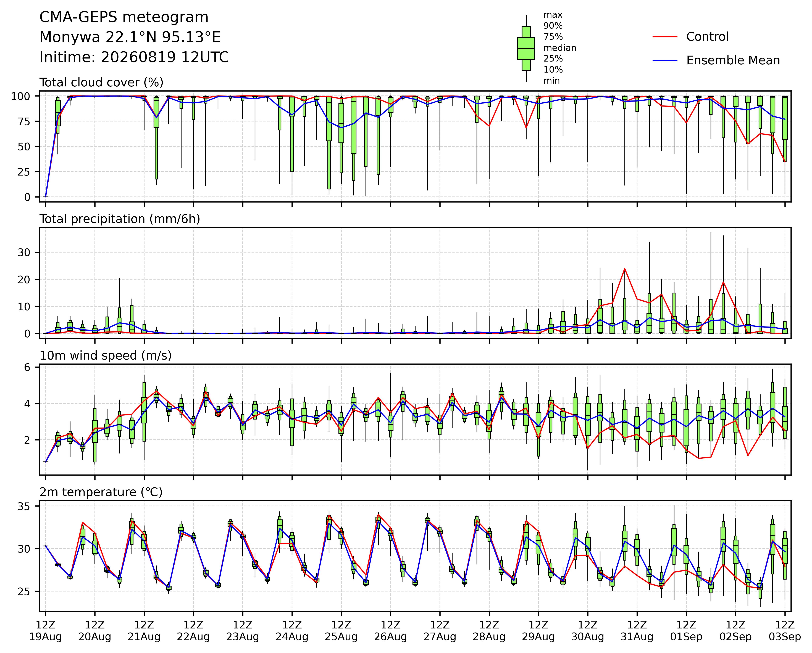Click the blue Ensemble Mean legend line
Viewport: 812px width, 653px height.
pyautogui.click(x=665, y=60)
